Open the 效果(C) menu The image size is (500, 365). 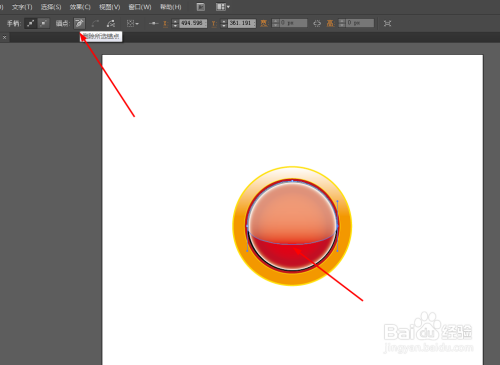80,7
